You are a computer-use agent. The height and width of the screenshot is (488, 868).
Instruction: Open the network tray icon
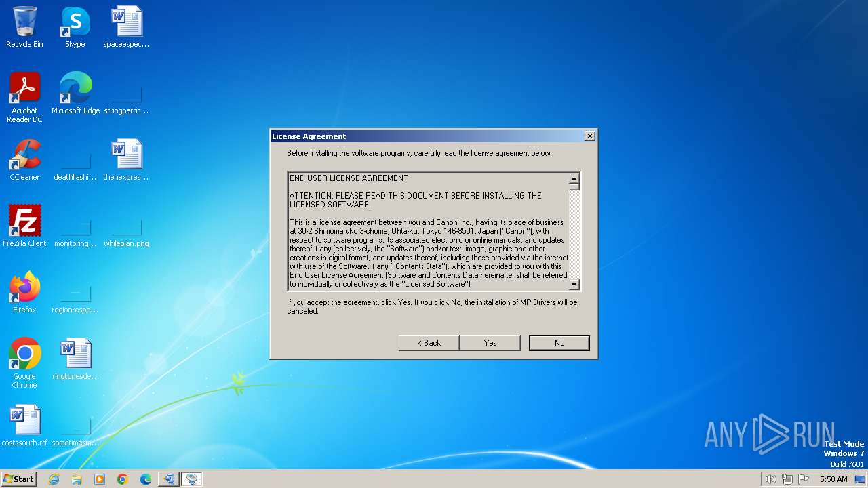point(787,479)
